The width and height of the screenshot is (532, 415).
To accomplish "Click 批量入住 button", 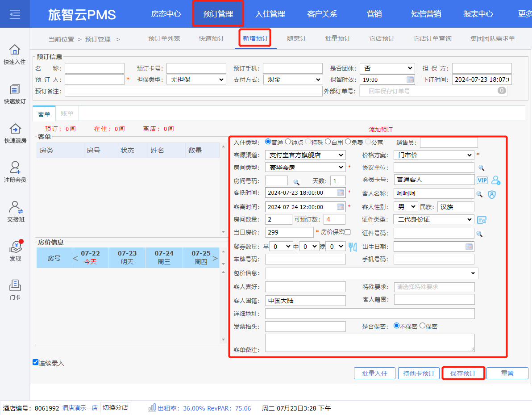I will click(x=374, y=373).
